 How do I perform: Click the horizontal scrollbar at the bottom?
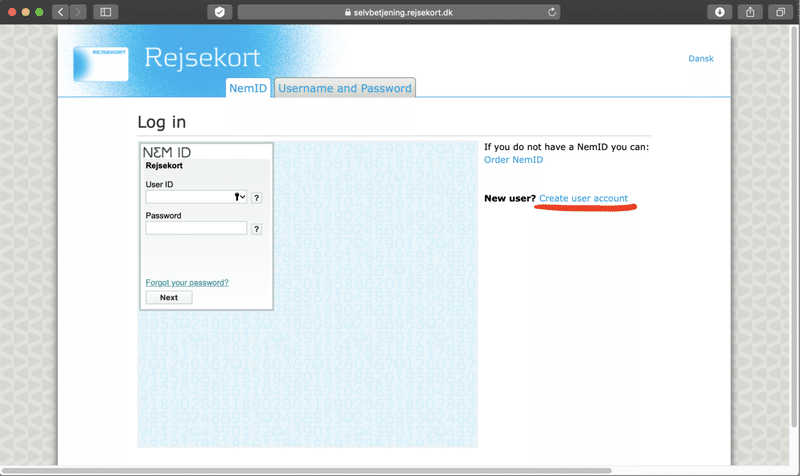(306, 470)
